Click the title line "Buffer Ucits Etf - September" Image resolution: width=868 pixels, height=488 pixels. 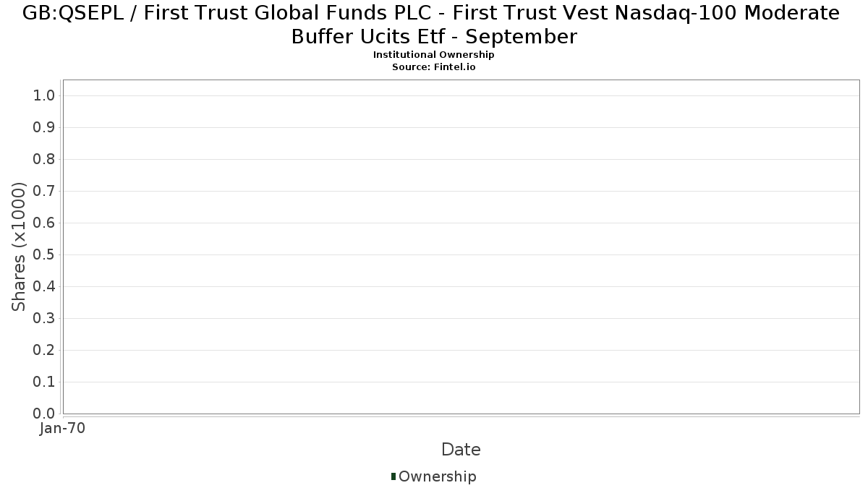click(434, 36)
